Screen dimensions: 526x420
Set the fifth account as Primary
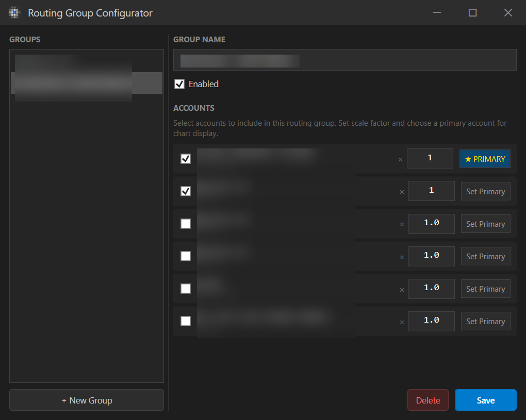485,289
